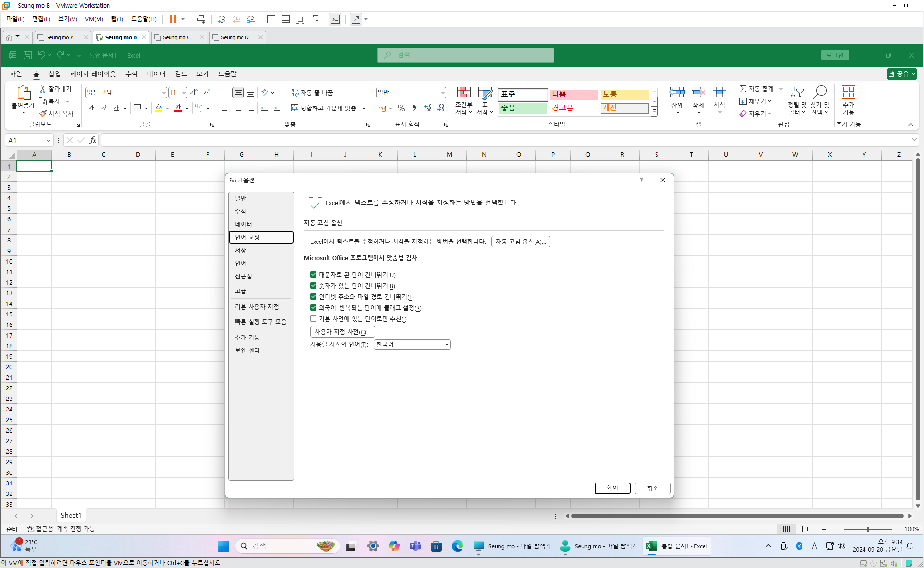Image resolution: width=924 pixels, height=568 pixels.
Task: Enable 기본 사전에 있는 단어만 추천 checkbox
Action: tap(313, 319)
